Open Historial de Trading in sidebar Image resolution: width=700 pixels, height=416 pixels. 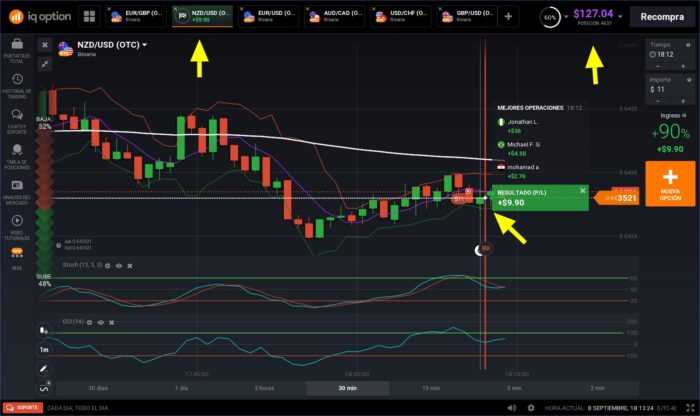coord(17,86)
